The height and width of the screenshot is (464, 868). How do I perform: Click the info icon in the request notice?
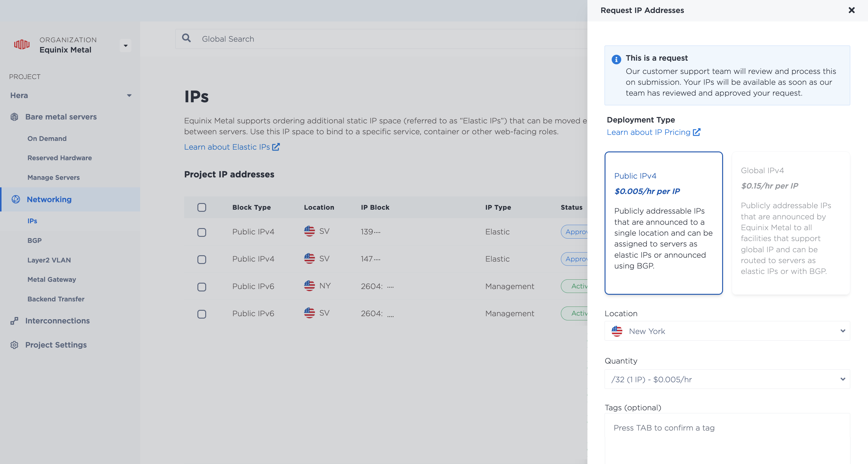pyautogui.click(x=616, y=59)
